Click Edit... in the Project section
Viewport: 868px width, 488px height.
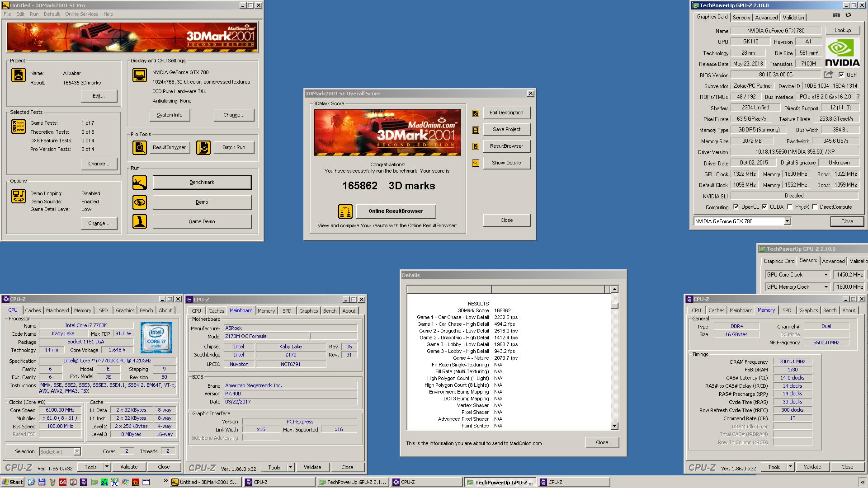pyautogui.click(x=99, y=96)
